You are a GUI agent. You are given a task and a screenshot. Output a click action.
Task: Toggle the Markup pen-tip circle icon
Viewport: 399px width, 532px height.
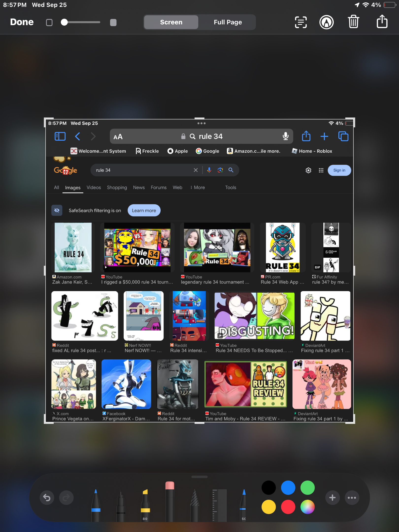coord(326,22)
